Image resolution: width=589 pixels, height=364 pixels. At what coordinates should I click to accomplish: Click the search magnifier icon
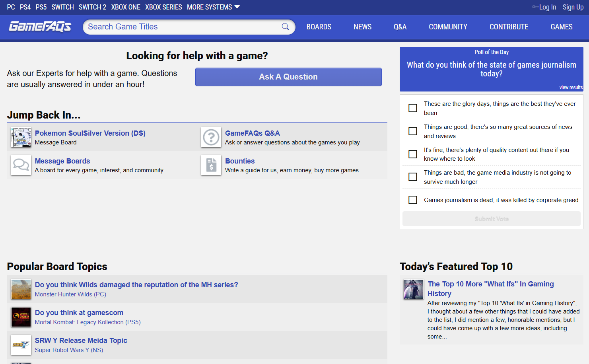[x=285, y=27]
